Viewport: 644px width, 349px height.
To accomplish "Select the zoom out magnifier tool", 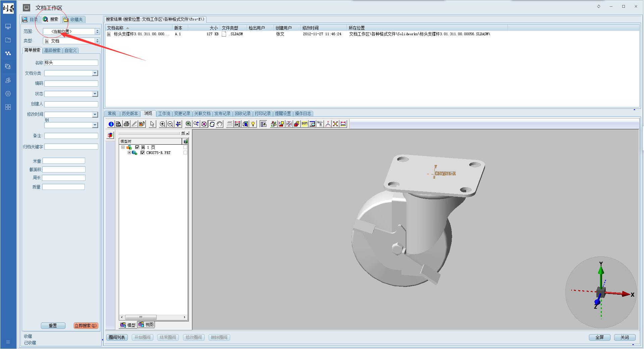I will 170,124.
